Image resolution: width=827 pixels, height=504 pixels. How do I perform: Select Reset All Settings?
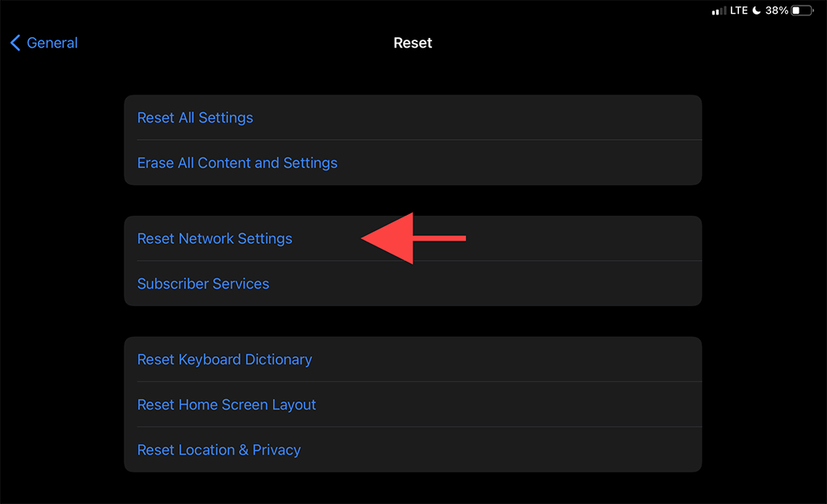coord(195,117)
